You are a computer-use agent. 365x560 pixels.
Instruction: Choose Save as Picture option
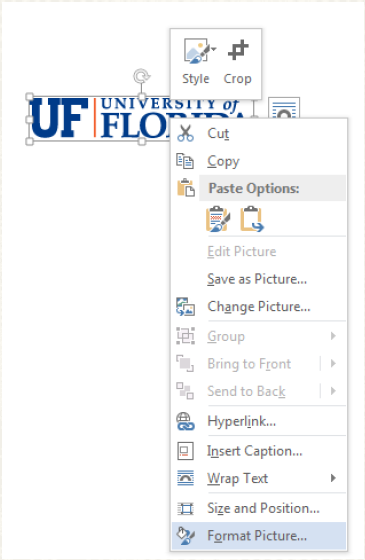point(259,279)
